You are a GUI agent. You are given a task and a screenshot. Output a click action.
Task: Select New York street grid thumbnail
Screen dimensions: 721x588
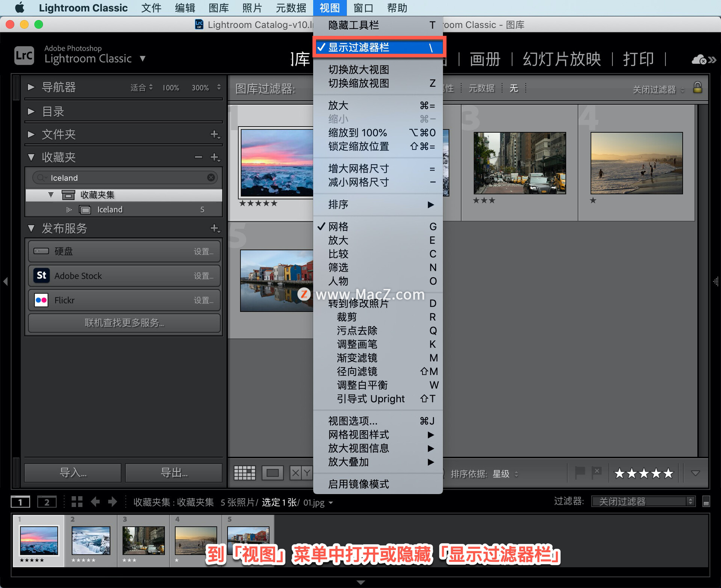click(519, 163)
